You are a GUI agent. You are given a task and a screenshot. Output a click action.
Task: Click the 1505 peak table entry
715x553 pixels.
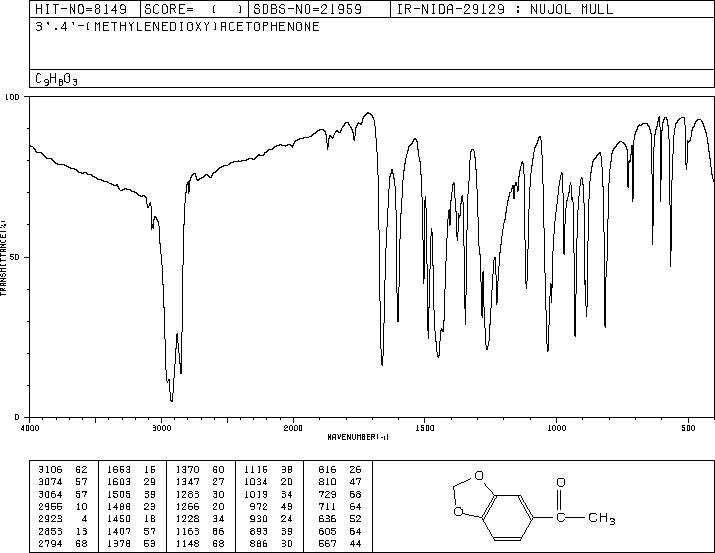coord(131,494)
